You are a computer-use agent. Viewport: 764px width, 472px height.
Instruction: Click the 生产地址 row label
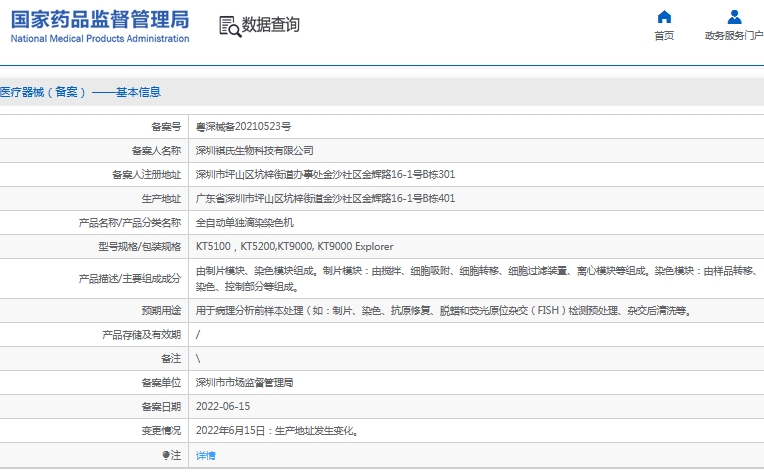(x=161, y=198)
